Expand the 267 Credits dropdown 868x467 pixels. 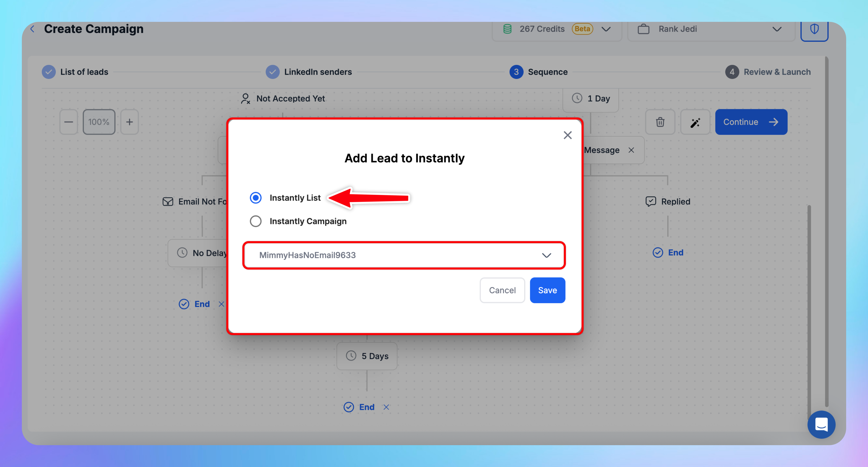pos(606,29)
